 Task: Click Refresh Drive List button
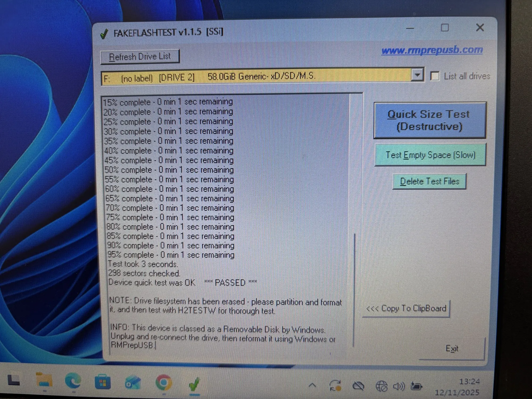click(140, 57)
